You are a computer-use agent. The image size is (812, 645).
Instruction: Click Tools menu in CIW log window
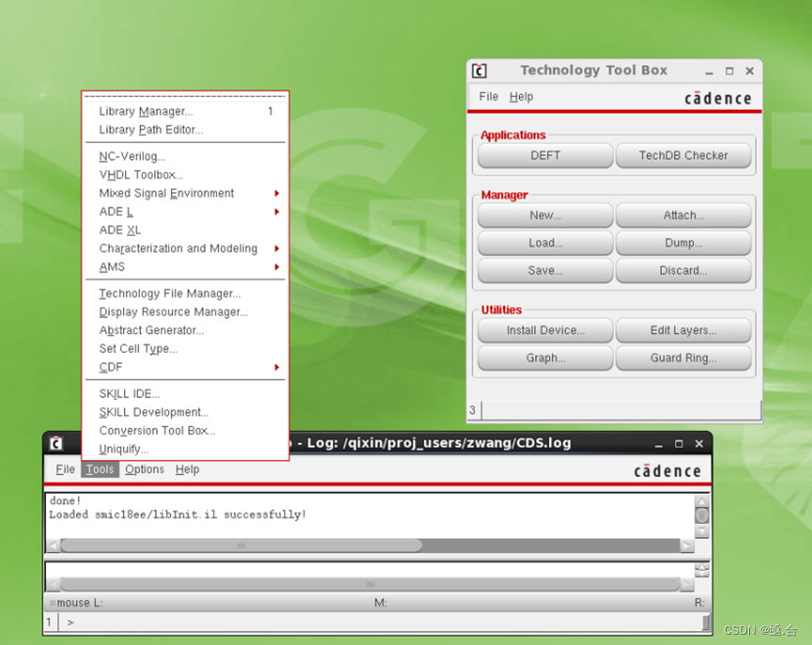(100, 469)
